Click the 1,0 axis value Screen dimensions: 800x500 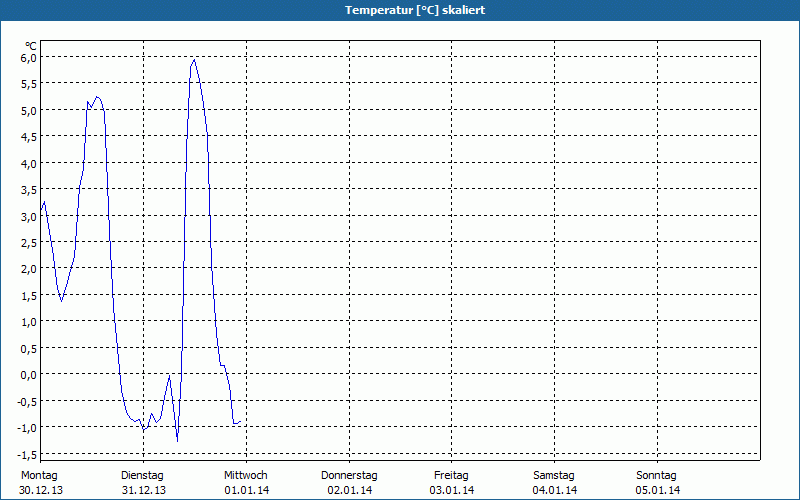coord(29,322)
